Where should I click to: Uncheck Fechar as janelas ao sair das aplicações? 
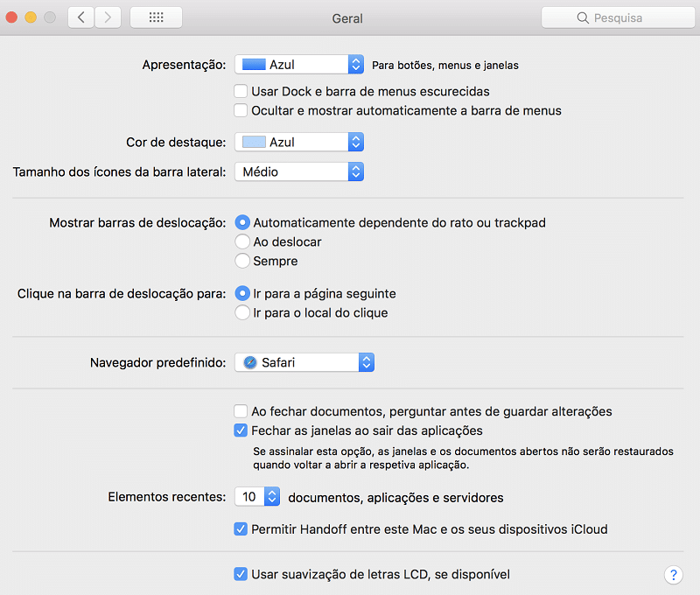point(241,430)
